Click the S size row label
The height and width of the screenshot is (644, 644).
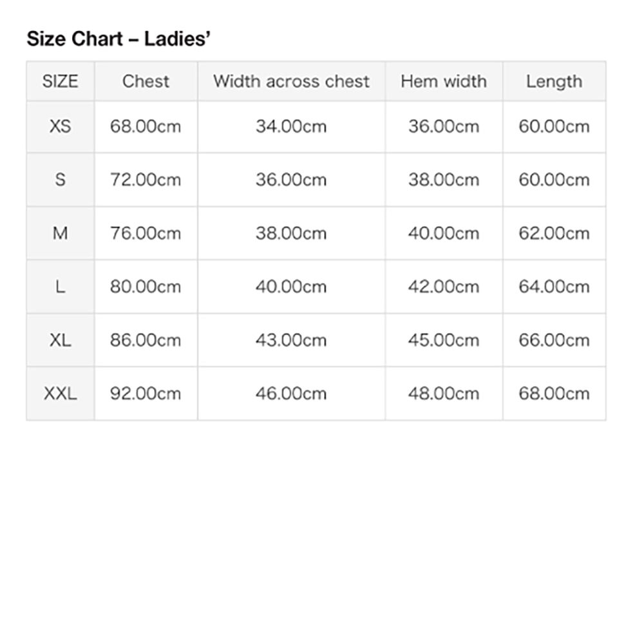tap(61, 180)
